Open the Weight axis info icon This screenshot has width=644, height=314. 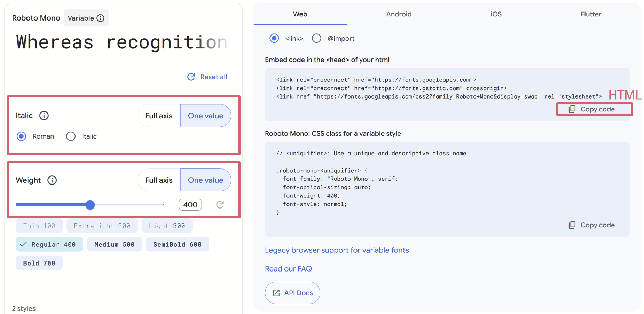(x=52, y=180)
